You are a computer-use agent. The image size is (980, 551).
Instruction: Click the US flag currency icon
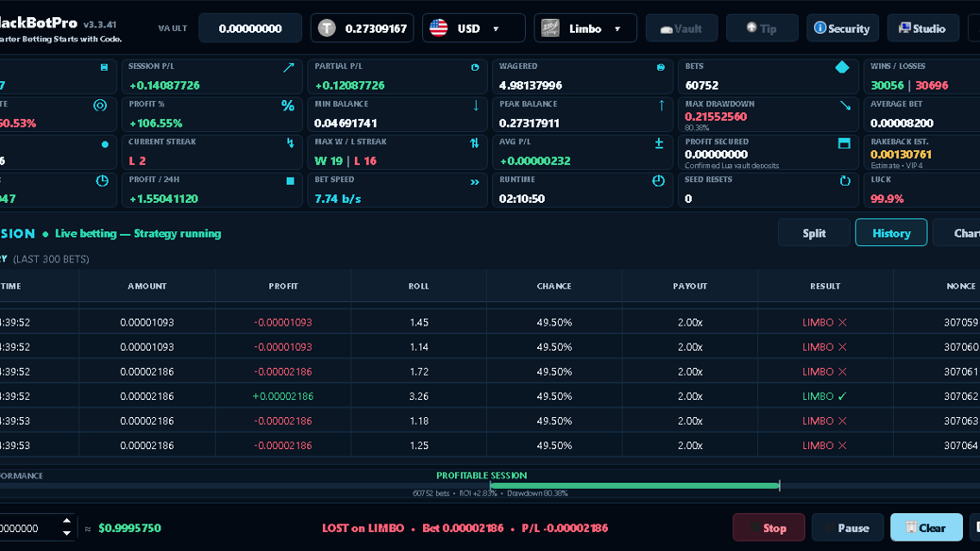tap(439, 28)
